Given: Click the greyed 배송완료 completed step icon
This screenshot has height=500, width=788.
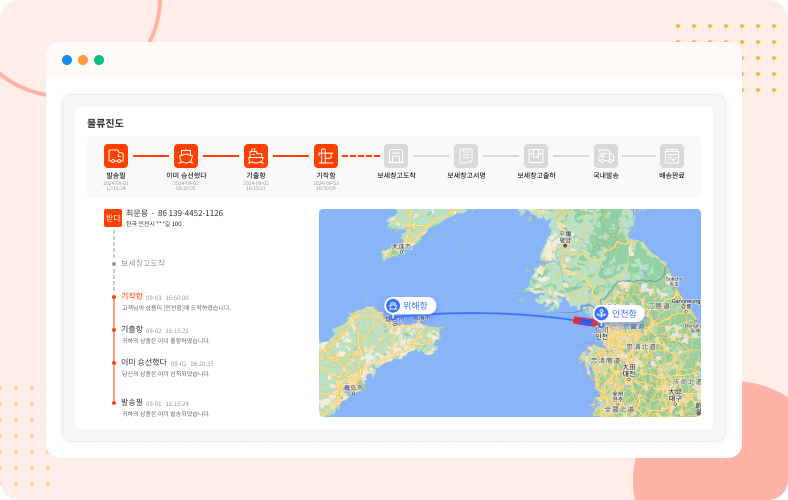Looking at the screenshot, I should pyautogui.click(x=672, y=156).
